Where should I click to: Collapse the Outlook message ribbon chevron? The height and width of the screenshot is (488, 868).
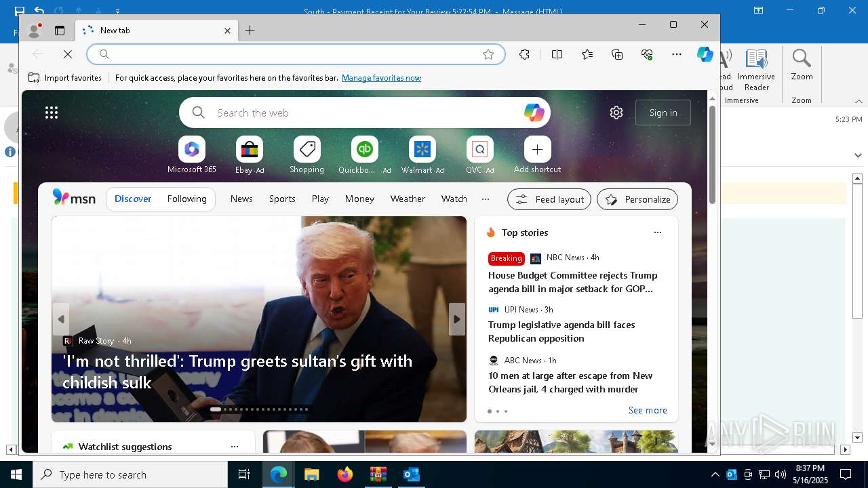(x=859, y=101)
